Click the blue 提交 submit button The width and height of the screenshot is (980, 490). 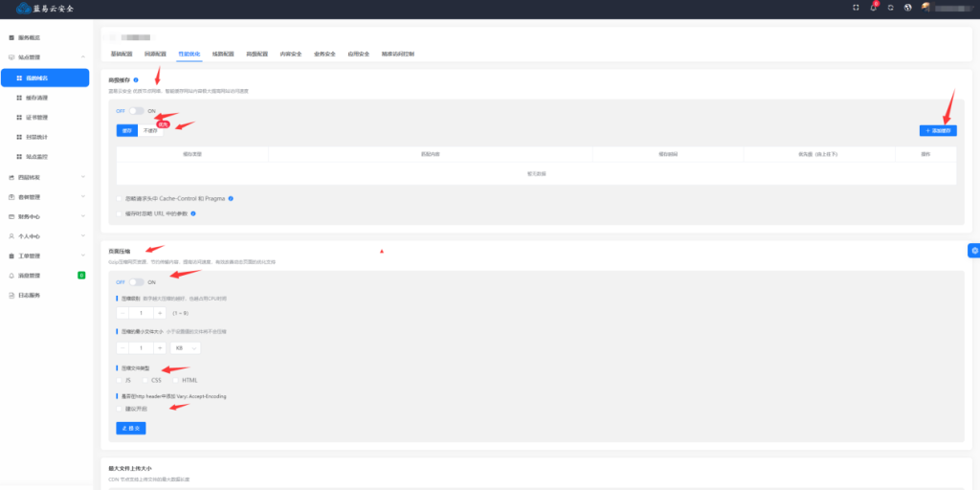pyautogui.click(x=131, y=429)
